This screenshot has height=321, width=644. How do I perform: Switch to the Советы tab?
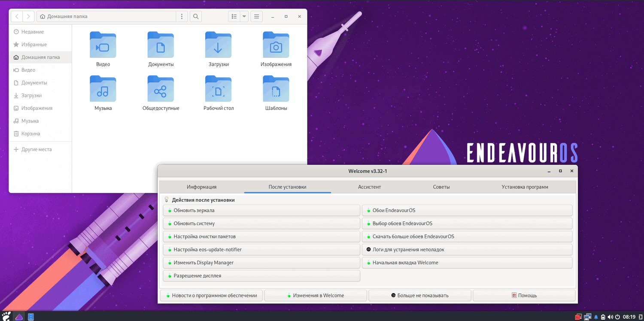441,187
